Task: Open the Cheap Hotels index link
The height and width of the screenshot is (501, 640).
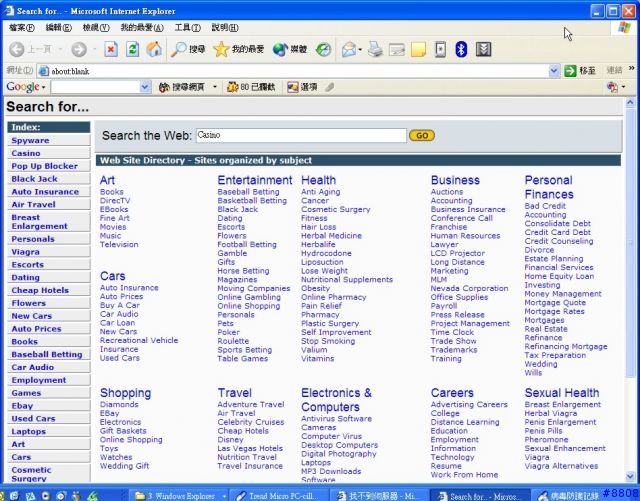Action: [40, 290]
